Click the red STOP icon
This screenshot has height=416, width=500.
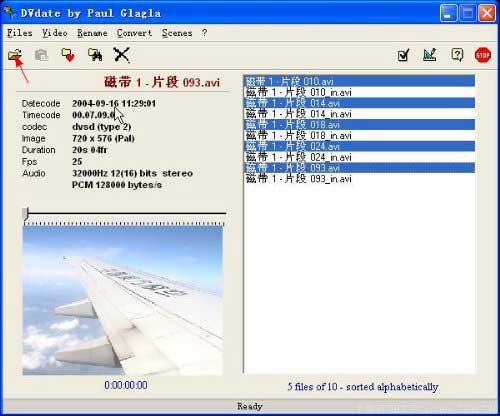pyautogui.click(x=483, y=55)
